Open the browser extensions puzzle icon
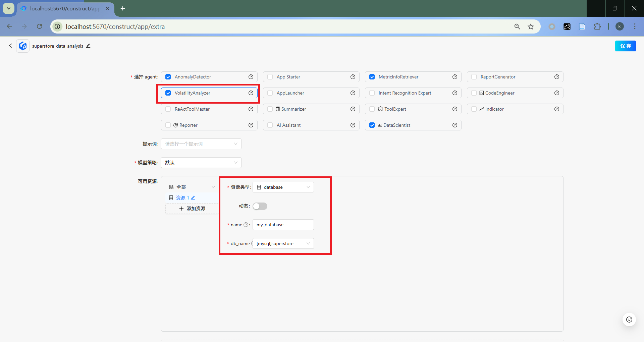Image resolution: width=644 pixels, height=342 pixels. pyautogui.click(x=597, y=26)
